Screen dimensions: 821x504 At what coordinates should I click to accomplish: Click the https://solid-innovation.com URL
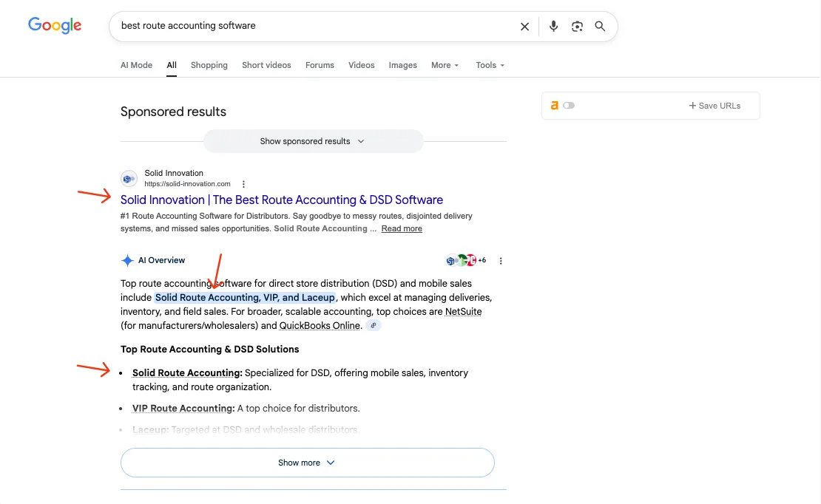187,184
